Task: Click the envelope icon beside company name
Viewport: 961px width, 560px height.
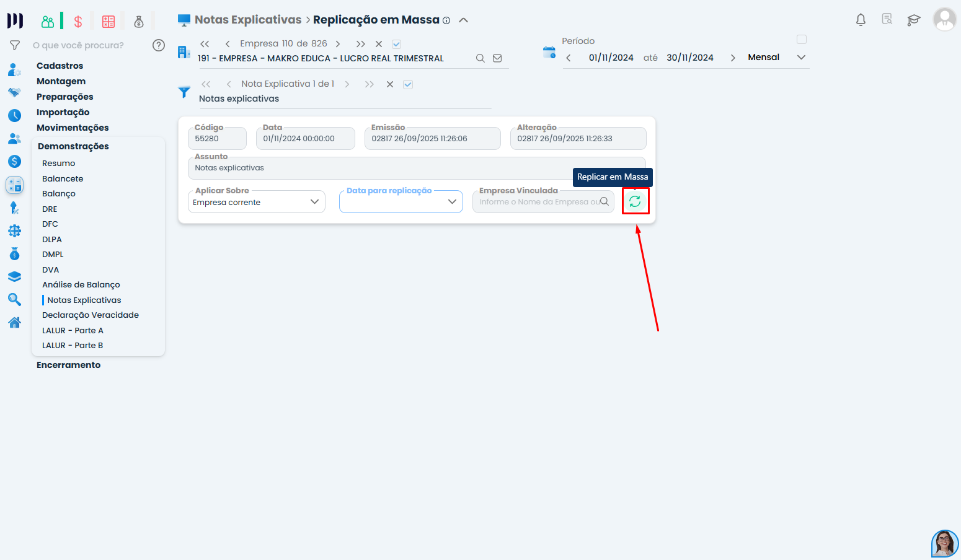Action: [497, 58]
